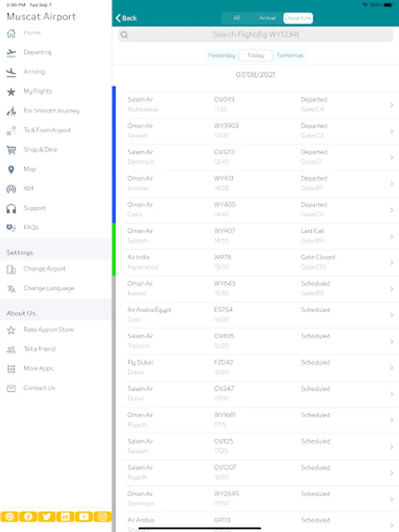Tap the 07/08/2021 date heading
The width and height of the screenshot is (399, 532).
[255, 74]
